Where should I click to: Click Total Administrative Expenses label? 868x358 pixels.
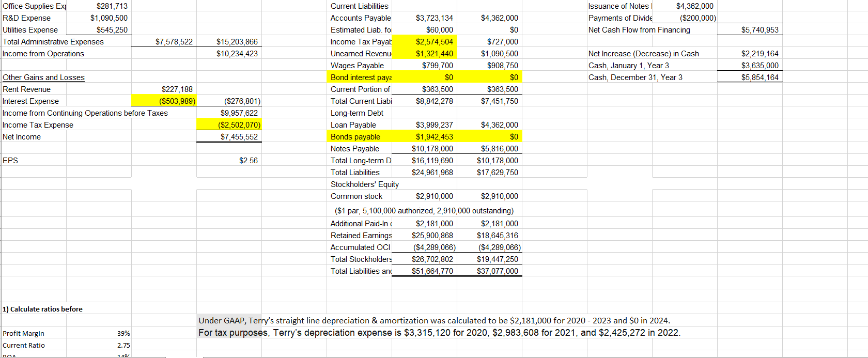pyautogui.click(x=53, y=42)
